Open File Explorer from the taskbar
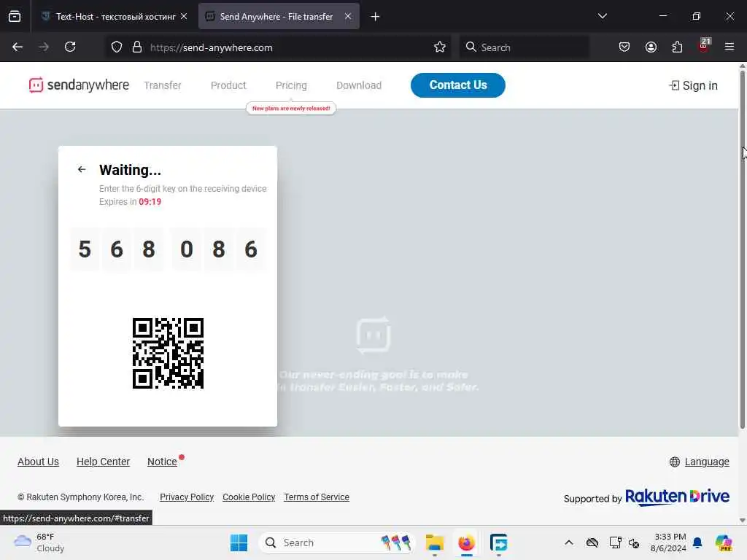This screenshot has width=747, height=560. (x=435, y=542)
